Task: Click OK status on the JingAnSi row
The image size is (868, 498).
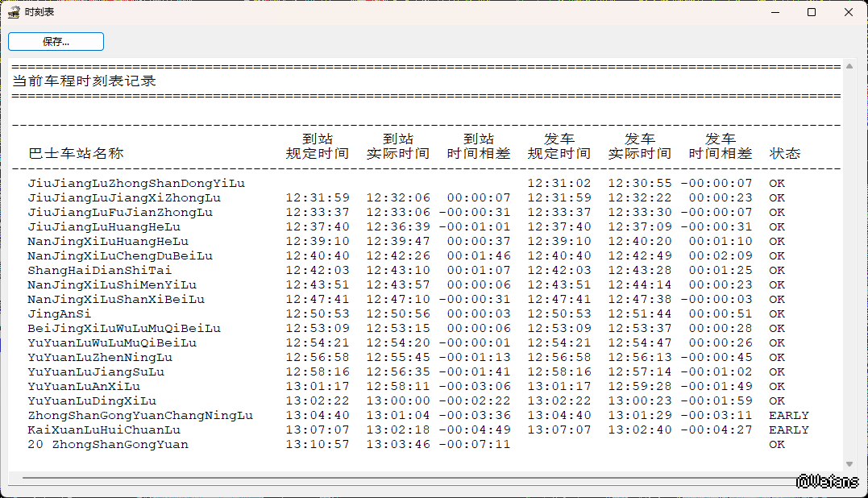Action: 777,313
